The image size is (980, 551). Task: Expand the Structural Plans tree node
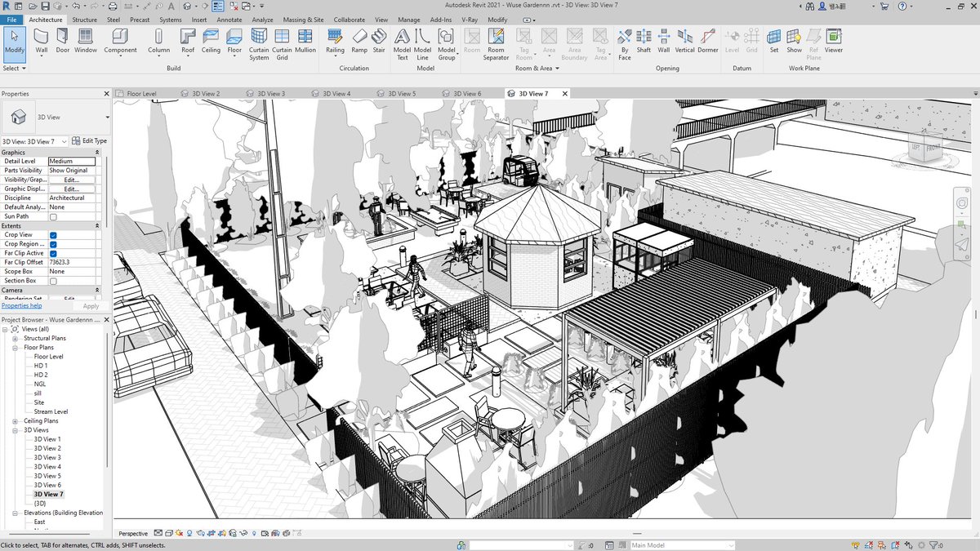(15, 339)
